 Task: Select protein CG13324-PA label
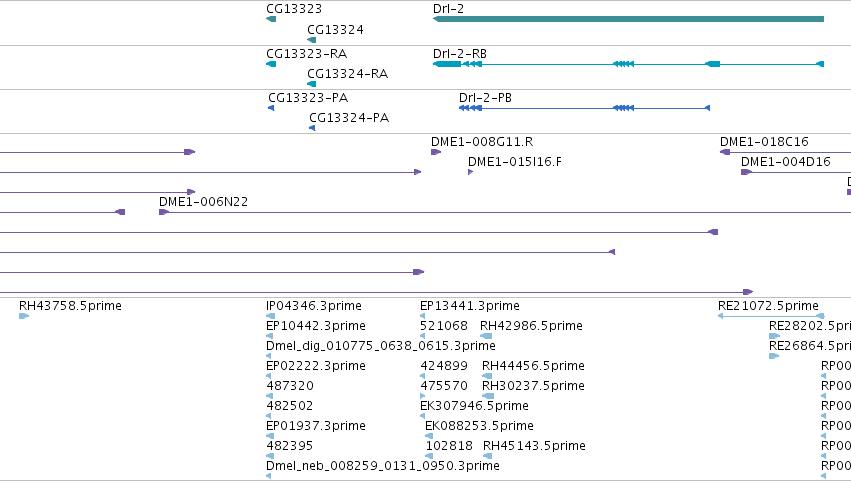click(x=349, y=118)
